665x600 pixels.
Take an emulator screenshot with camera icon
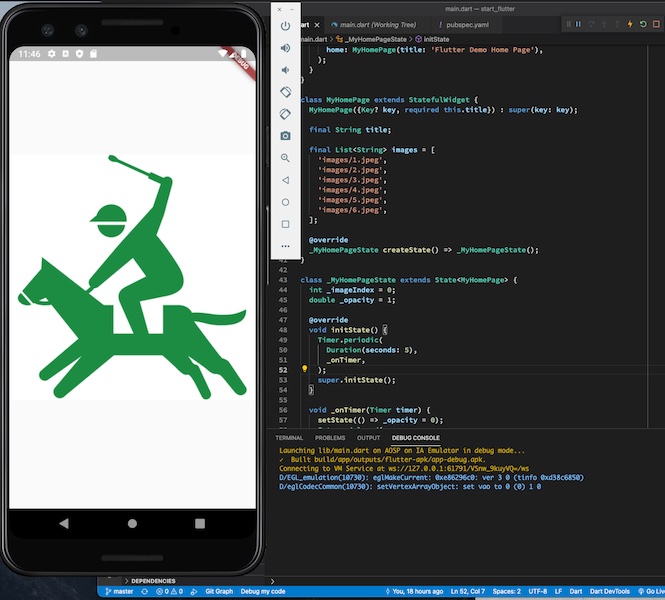(x=285, y=136)
